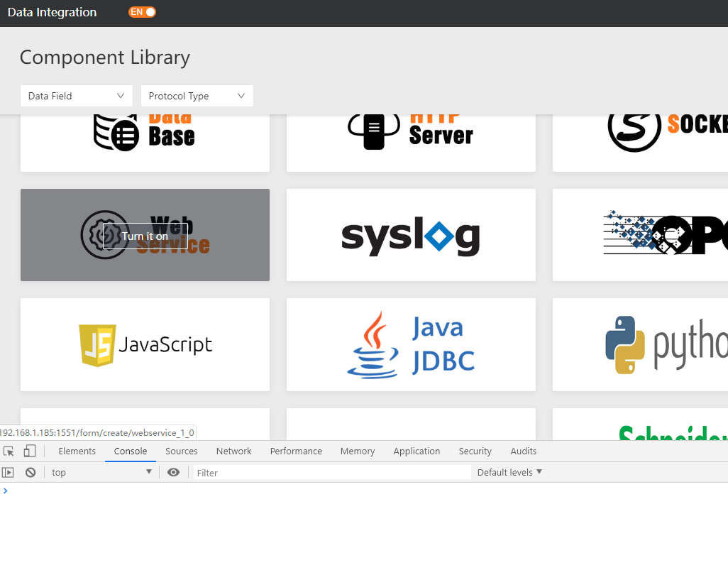Image resolution: width=728 pixels, height=575 pixels.
Task: Click the console Filter input field
Action: point(333,473)
